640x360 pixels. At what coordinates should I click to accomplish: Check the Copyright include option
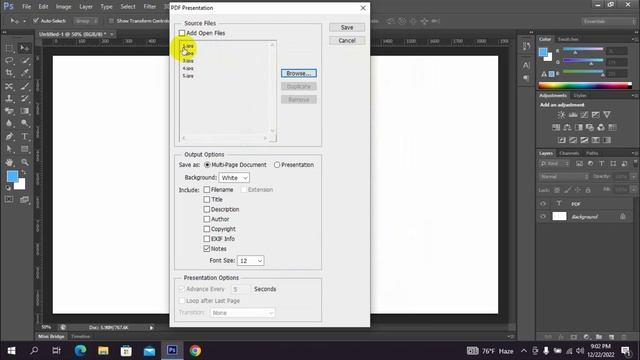click(207, 229)
